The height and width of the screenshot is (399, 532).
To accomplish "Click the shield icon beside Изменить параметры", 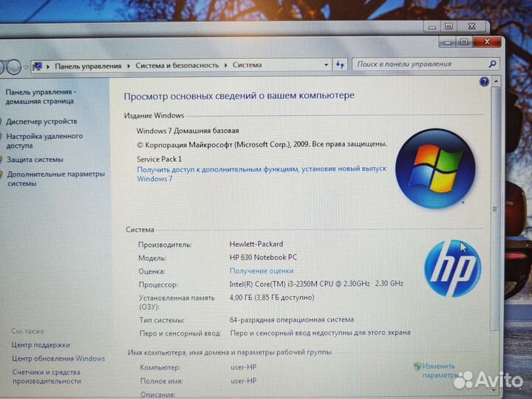I will click(417, 366).
